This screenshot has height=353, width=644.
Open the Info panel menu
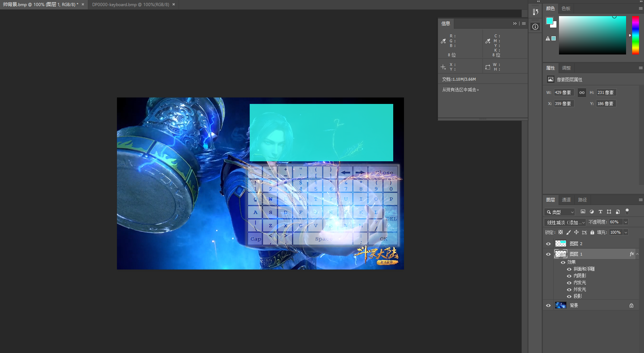coord(524,23)
